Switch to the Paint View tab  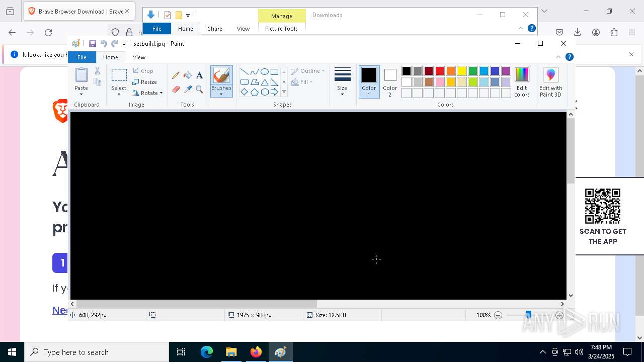(139, 57)
